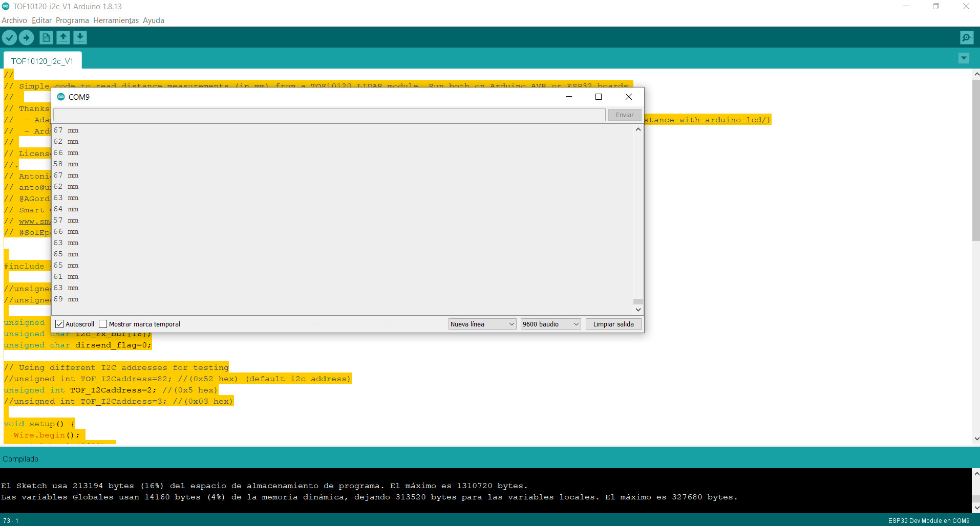Focus the serial monitor message input field
This screenshot has height=526, width=980.
point(329,115)
